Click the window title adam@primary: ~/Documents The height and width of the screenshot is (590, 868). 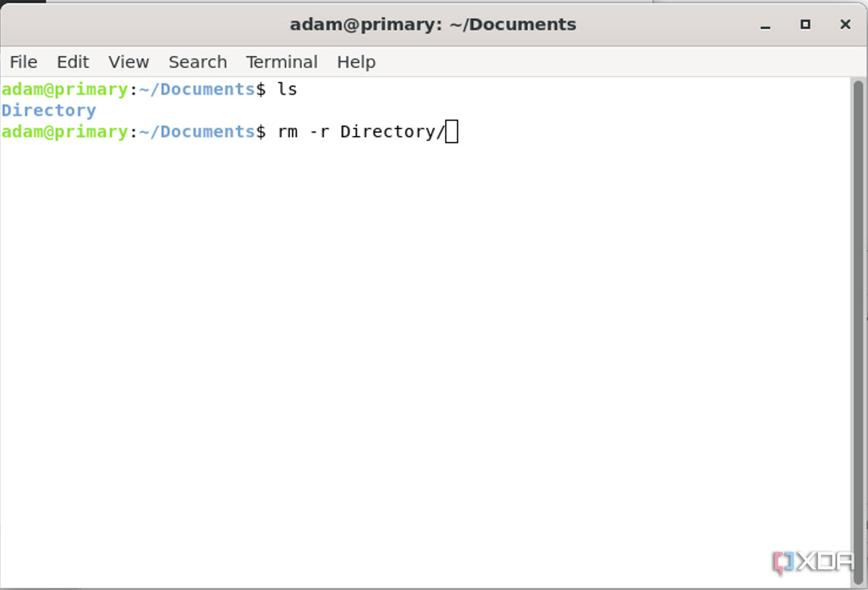click(x=433, y=24)
